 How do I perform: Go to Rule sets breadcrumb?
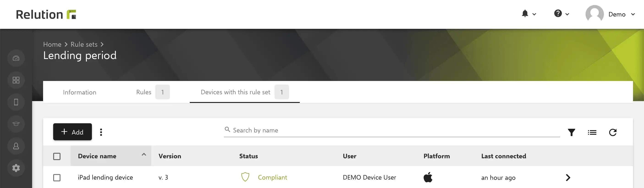[84, 44]
